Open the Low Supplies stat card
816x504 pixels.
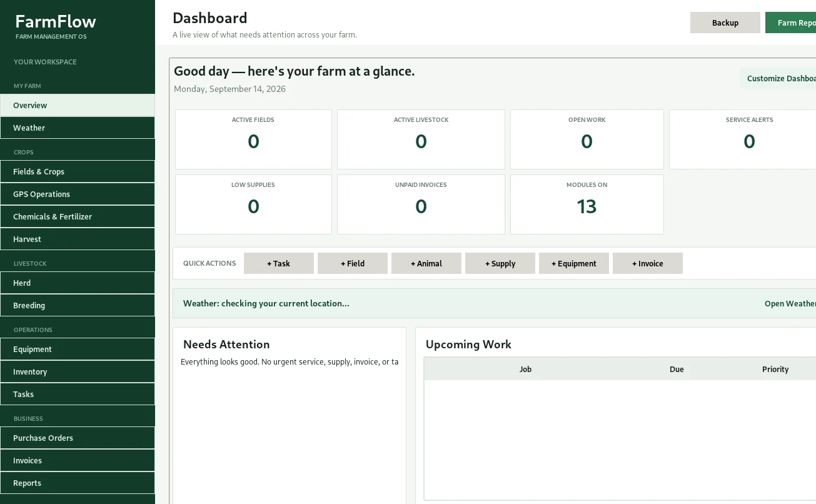pyautogui.click(x=253, y=204)
